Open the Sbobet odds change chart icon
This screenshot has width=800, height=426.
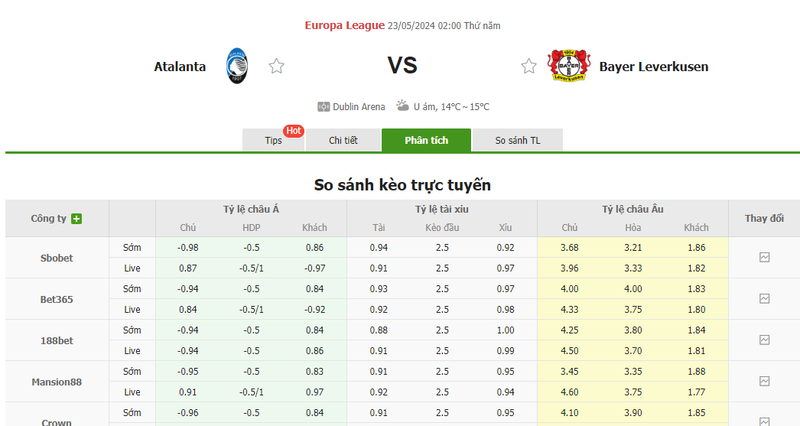tap(764, 258)
